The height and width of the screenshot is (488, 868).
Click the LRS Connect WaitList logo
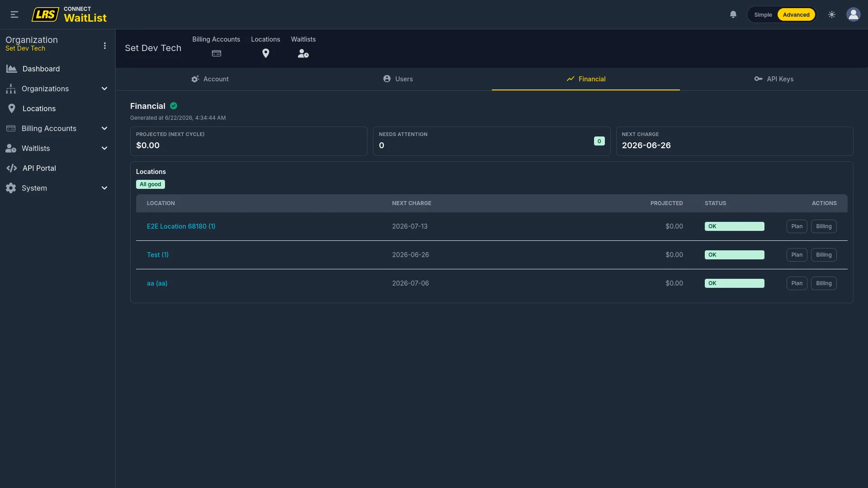pos(69,14)
